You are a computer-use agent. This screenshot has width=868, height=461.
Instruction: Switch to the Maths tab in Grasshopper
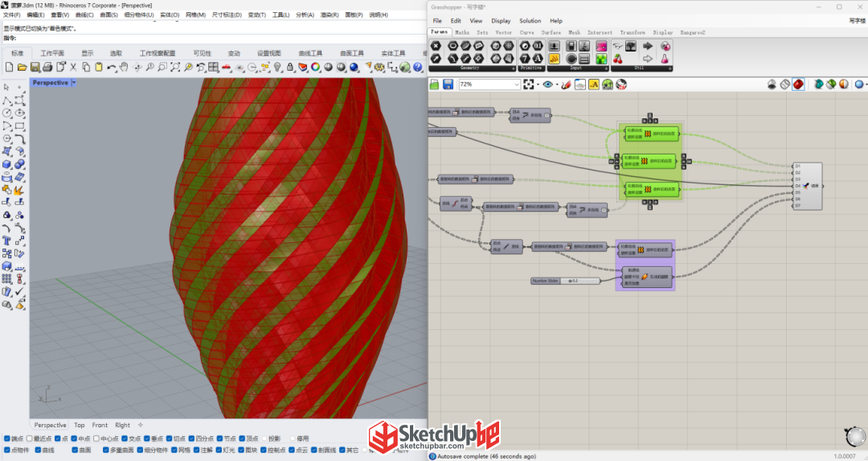(461, 33)
